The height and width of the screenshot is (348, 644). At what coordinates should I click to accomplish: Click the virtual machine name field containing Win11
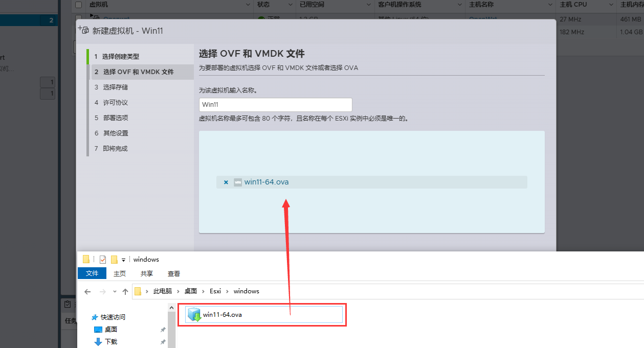276,105
